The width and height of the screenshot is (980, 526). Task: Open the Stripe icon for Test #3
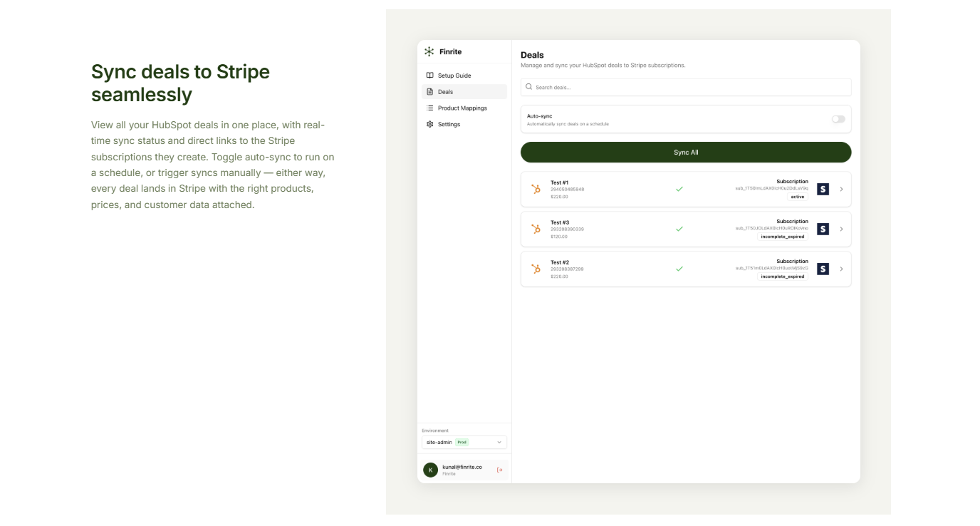823,230
